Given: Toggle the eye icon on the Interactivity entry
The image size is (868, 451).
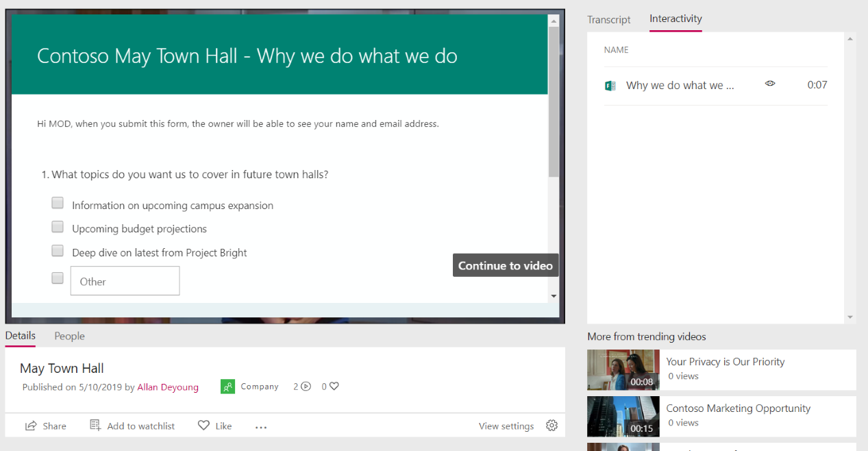Looking at the screenshot, I should tap(769, 84).
